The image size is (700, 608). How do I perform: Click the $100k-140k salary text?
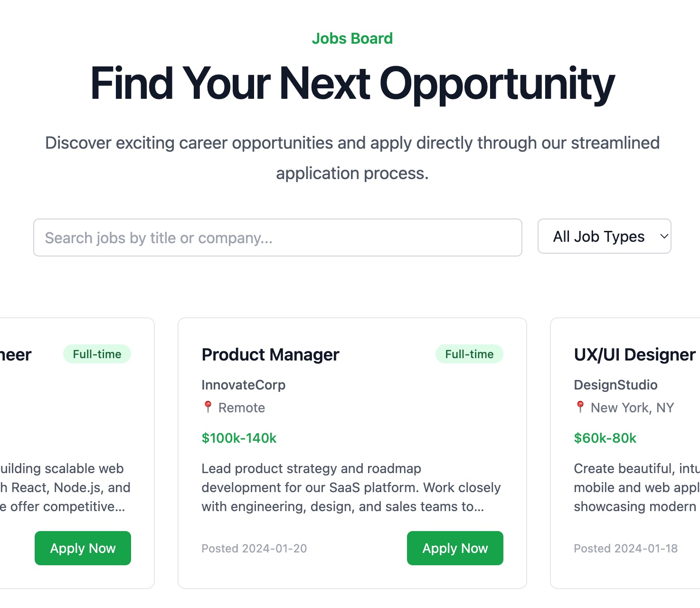[x=239, y=438]
